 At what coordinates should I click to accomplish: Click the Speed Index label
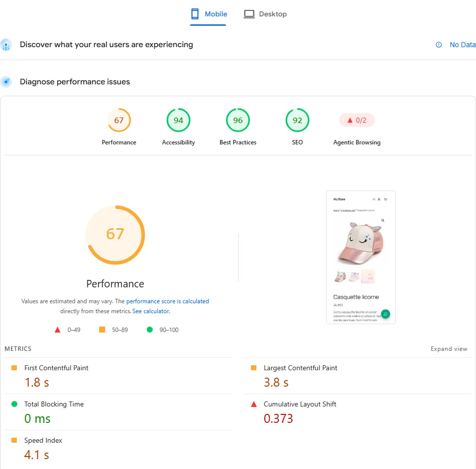tap(43, 440)
